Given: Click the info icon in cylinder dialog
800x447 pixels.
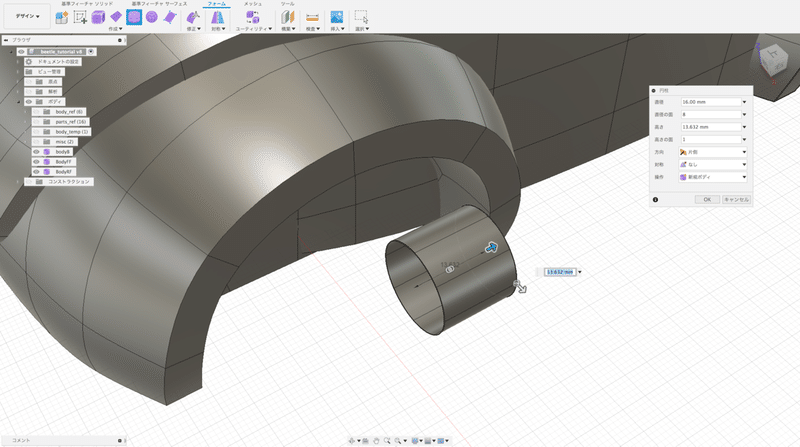Looking at the screenshot, I should (x=655, y=199).
